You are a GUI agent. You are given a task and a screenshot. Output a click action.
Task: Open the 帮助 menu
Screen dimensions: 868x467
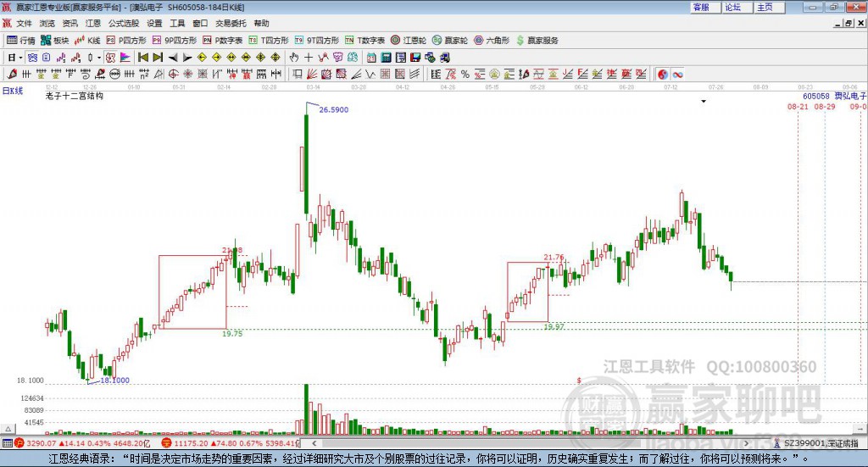[261, 23]
